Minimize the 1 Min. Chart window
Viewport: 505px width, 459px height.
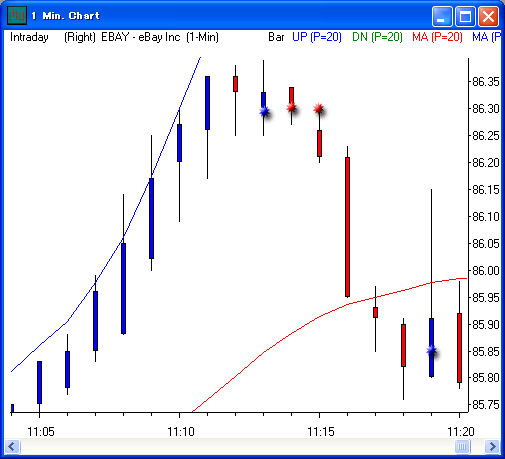click(x=442, y=16)
